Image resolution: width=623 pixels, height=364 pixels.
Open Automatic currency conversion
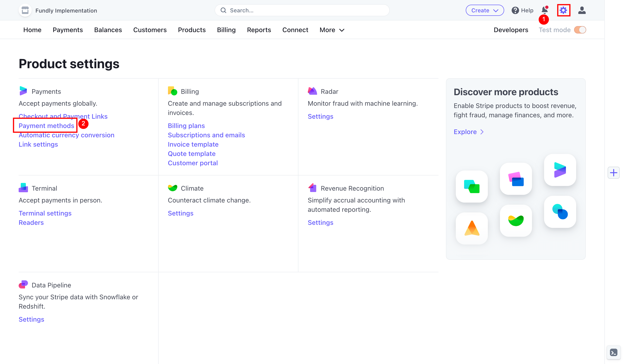(x=66, y=135)
